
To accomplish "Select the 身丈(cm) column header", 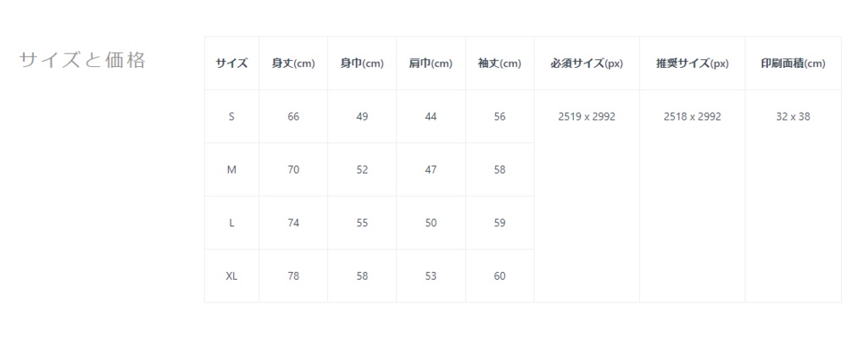I will tap(293, 63).
